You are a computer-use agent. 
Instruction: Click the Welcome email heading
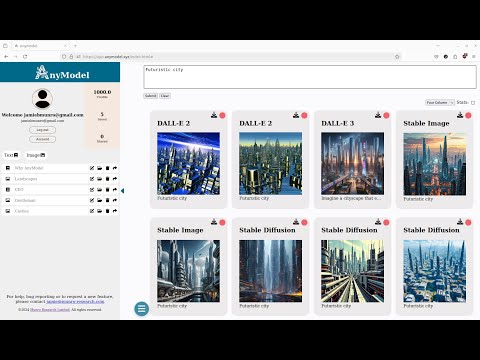[x=42, y=115]
